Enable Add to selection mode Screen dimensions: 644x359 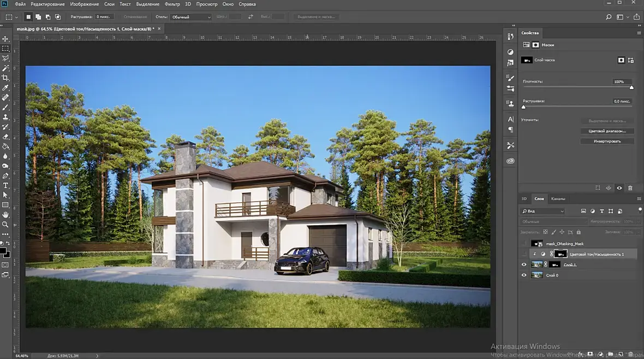click(x=38, y=17)
